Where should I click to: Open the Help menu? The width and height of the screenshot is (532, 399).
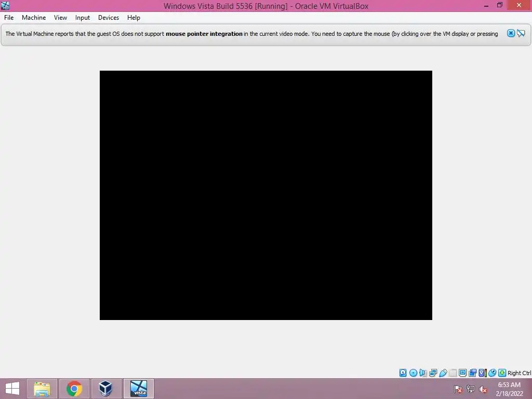tap(134, 18)
